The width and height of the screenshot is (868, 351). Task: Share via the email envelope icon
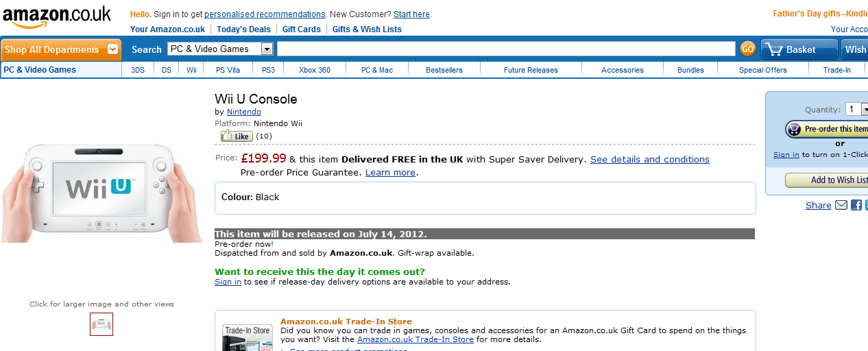pyautogui.click(x=841, y=205)
